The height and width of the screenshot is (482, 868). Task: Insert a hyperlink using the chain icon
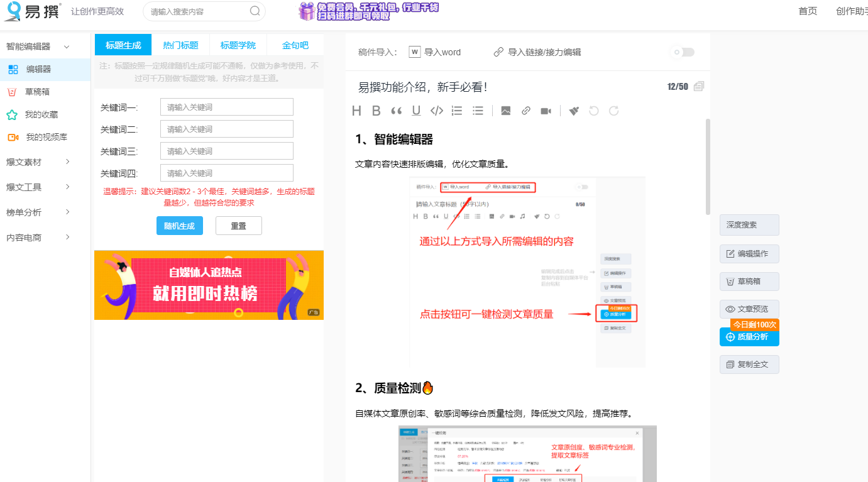[525, 111]
